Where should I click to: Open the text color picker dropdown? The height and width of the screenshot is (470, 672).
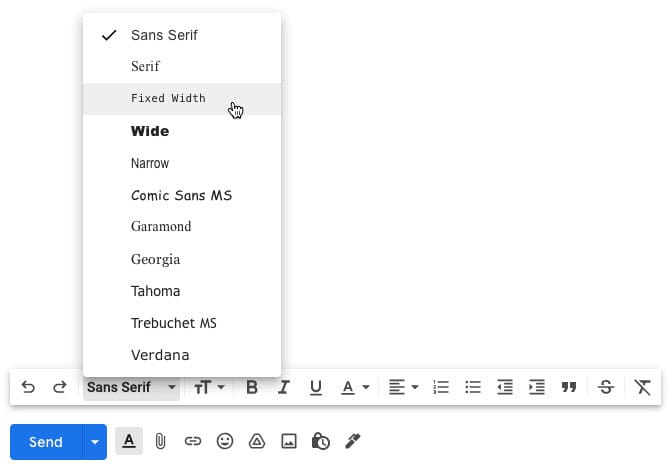coord(355,387)
